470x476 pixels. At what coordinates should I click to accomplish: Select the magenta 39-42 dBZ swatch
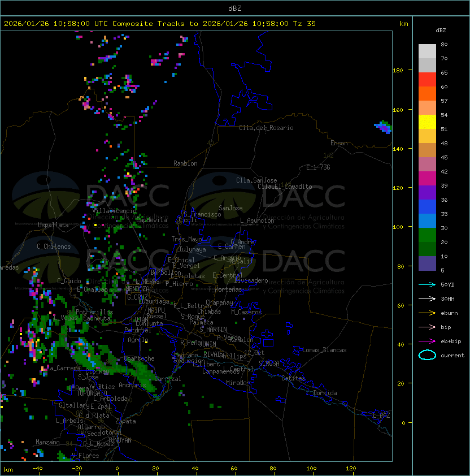tap(427, 179)
